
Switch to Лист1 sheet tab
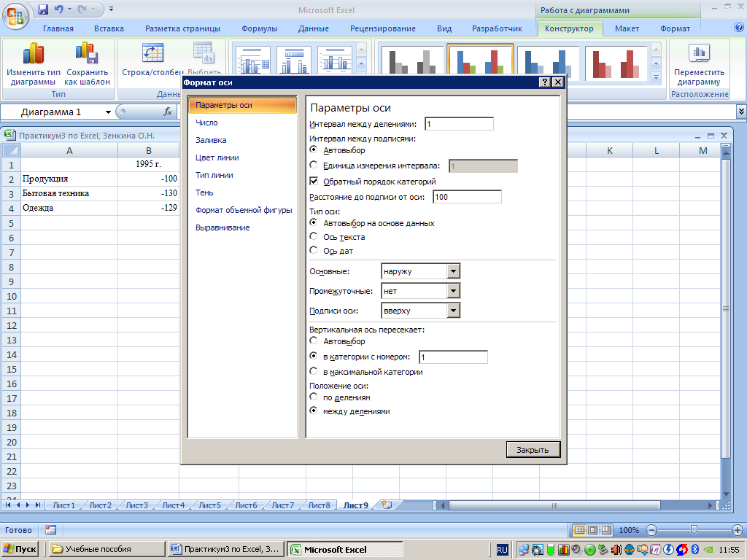64,505
